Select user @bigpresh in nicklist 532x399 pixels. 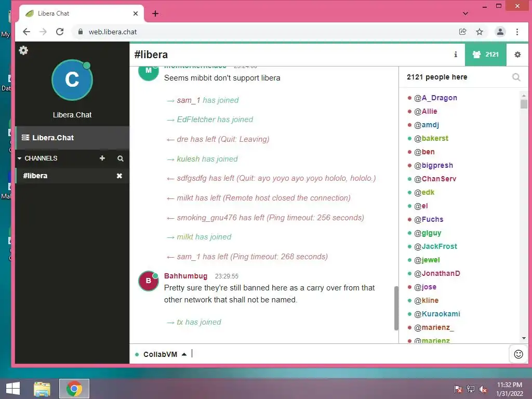pos(433,165)
